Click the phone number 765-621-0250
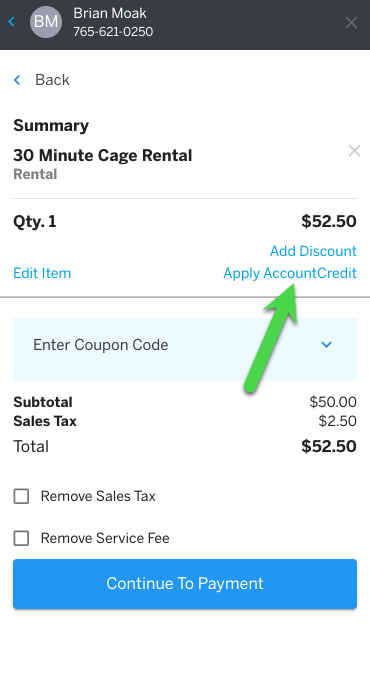 [113, 31]
